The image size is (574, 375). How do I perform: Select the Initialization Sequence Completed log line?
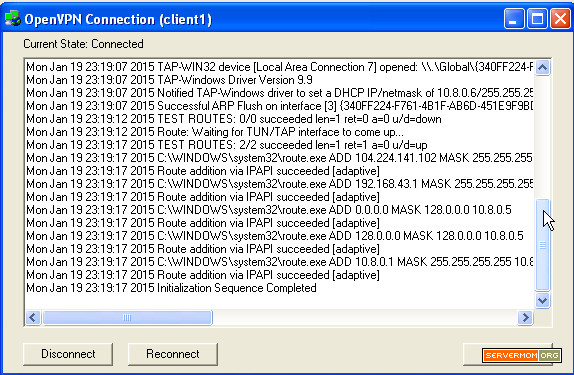click(x=171, y=288)
